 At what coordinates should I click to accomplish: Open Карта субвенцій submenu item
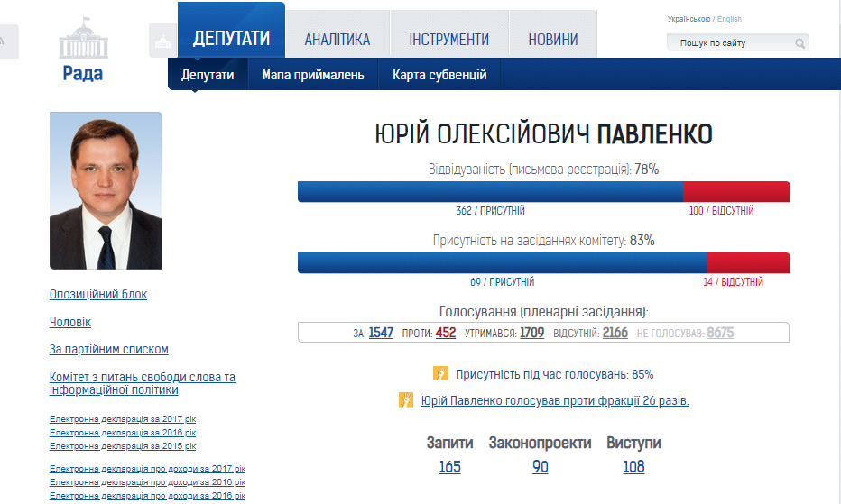[439, 75]
